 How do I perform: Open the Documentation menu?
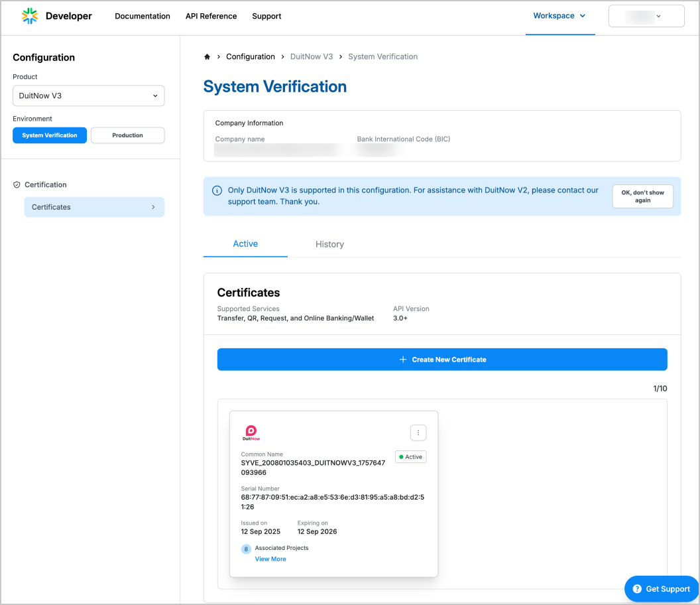[x=143, y=17]
